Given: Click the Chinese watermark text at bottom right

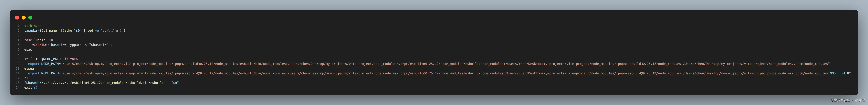Looking at the screenshot, I should 847,100.
